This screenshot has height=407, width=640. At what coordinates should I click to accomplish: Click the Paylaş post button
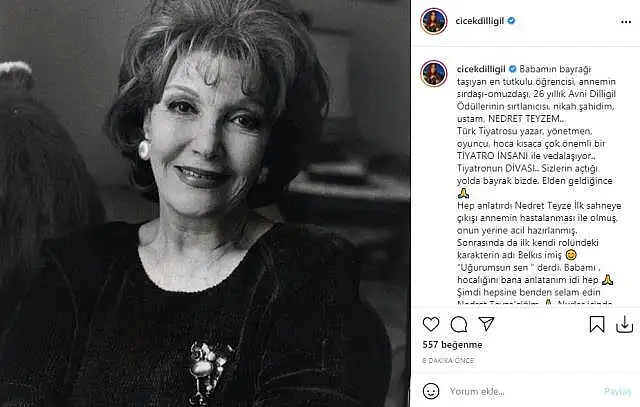click(617, 391)
